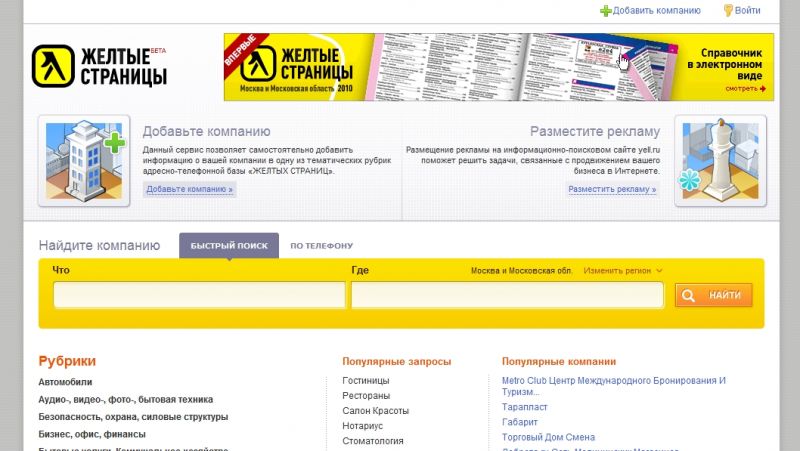Expand the Изменить регион dropdown

pyautogui.click(x=622, y=270)
